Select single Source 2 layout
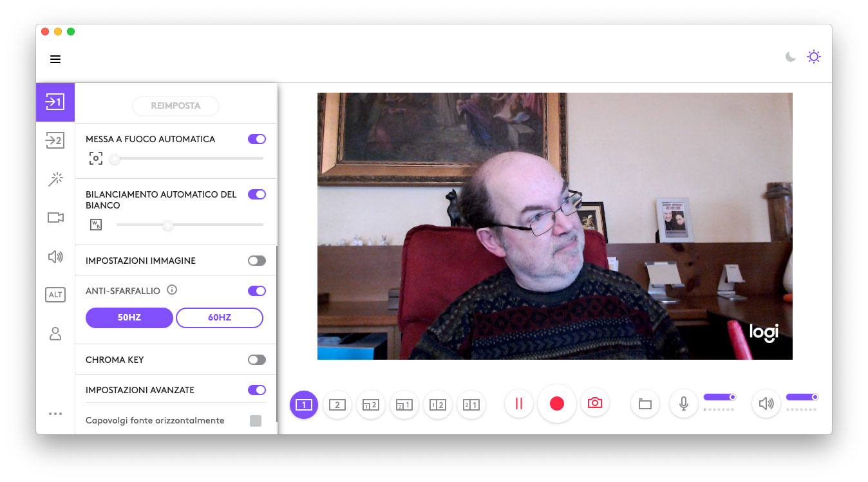 337,405
